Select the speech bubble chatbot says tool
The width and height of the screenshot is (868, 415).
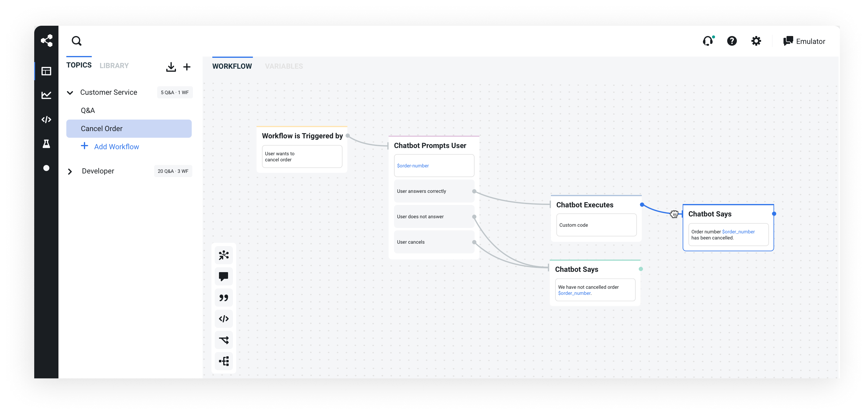(x=224, y=276)
